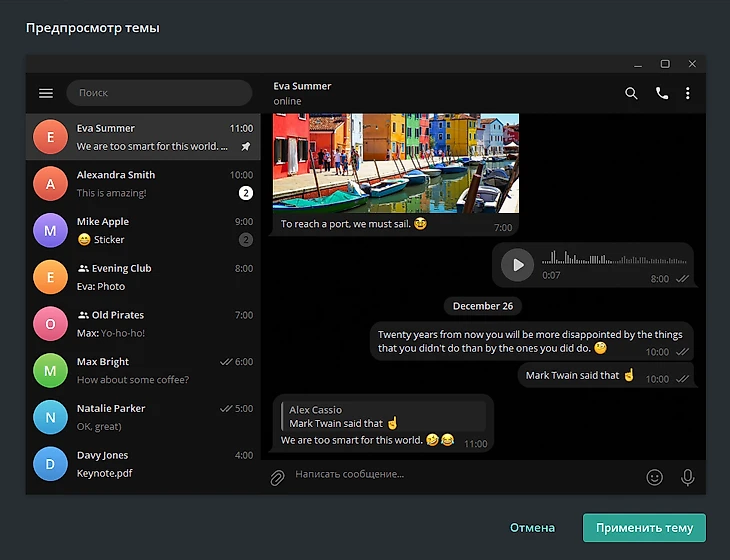Click the Поиск search field
This screenshot has width=730, height=560.
160,93
